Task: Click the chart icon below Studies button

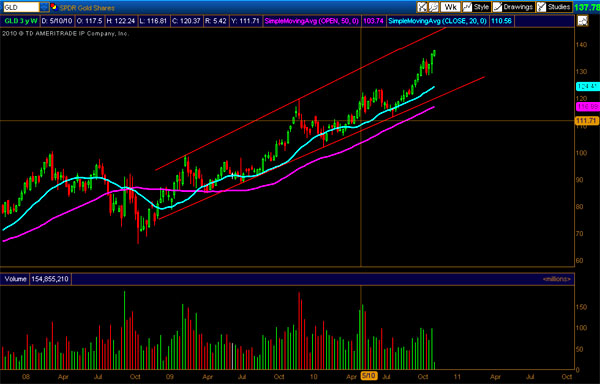Action: (582, 21)
